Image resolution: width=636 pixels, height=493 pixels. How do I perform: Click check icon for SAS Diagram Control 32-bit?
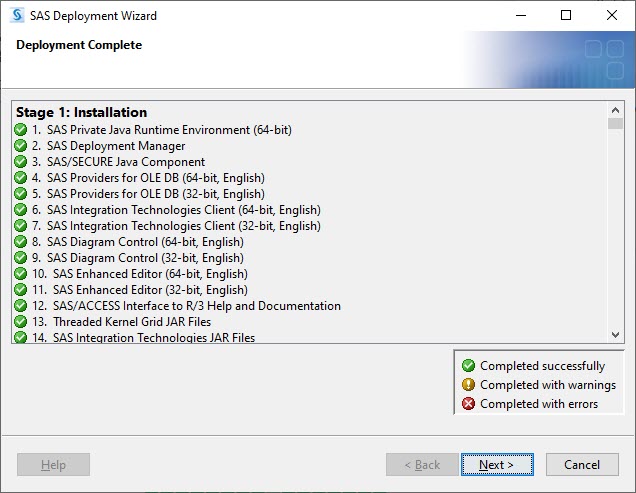click(20, 258)
